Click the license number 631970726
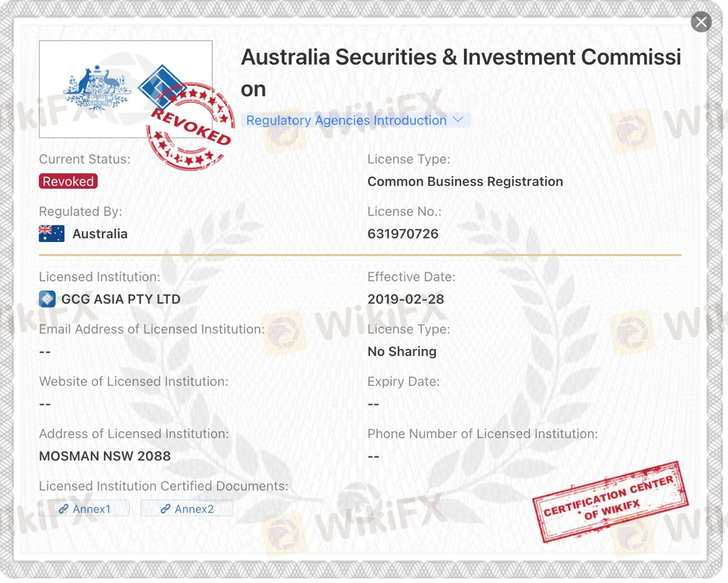The width and height of the screenshot is (728, 583). (403, 234)
